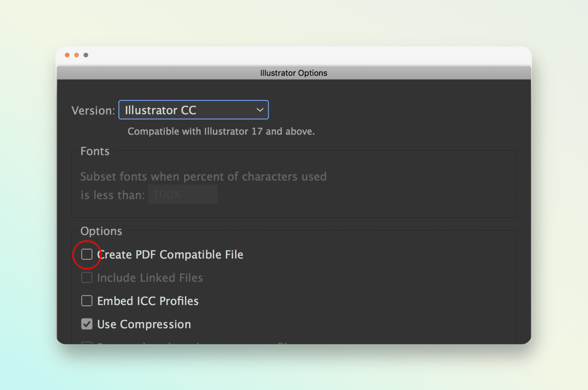Click the chevron arrow in the Version box
This screenshot has height=390, width=588.
[x=260, y=110]
